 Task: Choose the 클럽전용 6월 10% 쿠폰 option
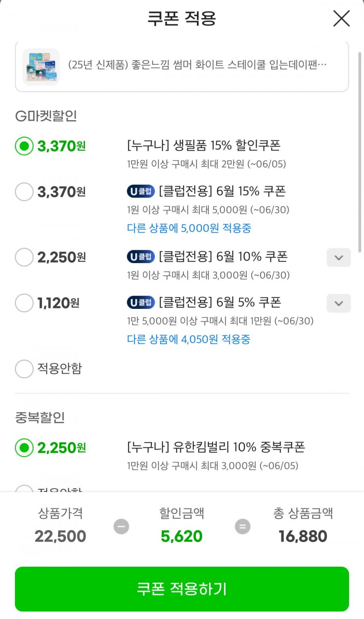tap(24, 257)
